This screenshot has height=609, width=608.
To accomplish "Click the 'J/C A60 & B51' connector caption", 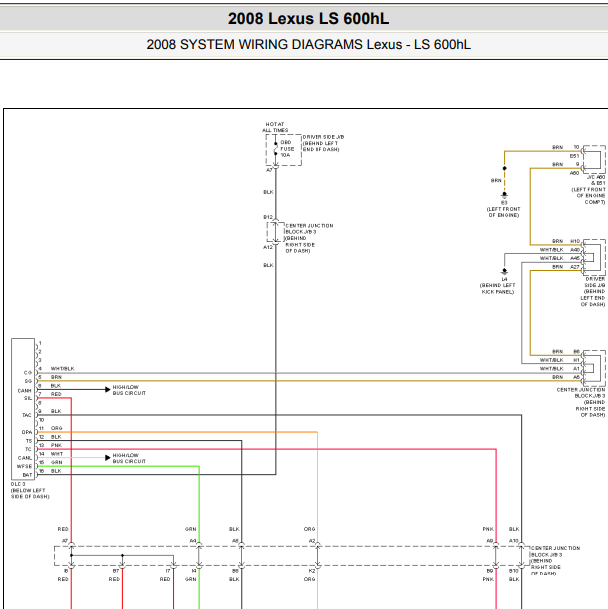I will tap(596, 180).
